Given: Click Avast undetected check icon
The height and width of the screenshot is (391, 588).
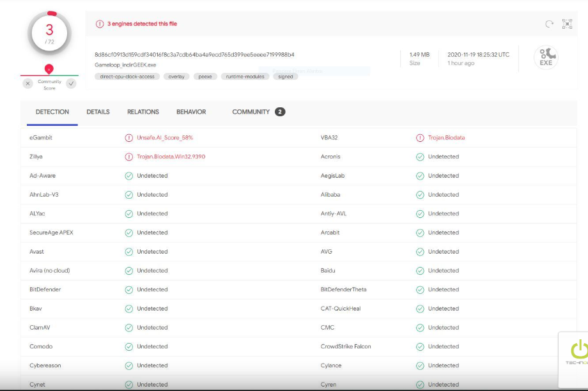Looking at the screenshot, I should tap(128, 252).
